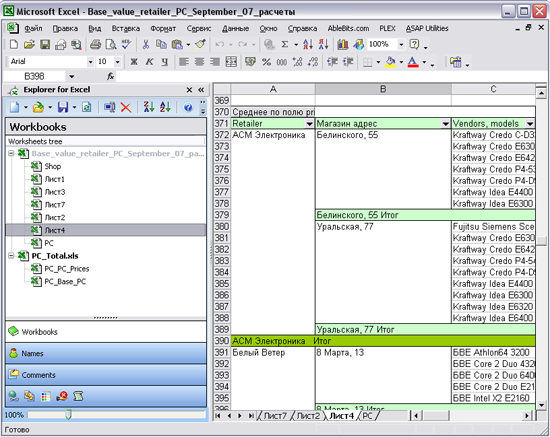Sort descending with the Z-A toolbar icon
550x437 pixels.
click(x=323, y=45)
